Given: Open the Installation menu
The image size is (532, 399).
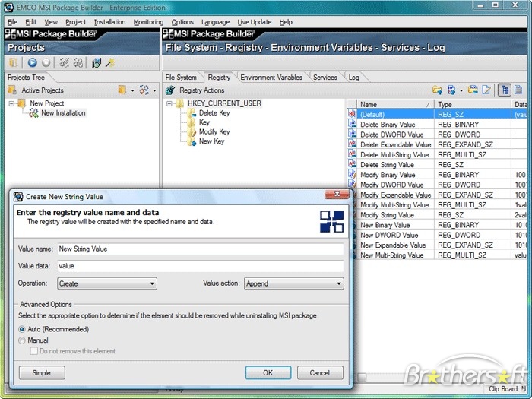Looking at the screenshot, I should [x=109, y=22].
